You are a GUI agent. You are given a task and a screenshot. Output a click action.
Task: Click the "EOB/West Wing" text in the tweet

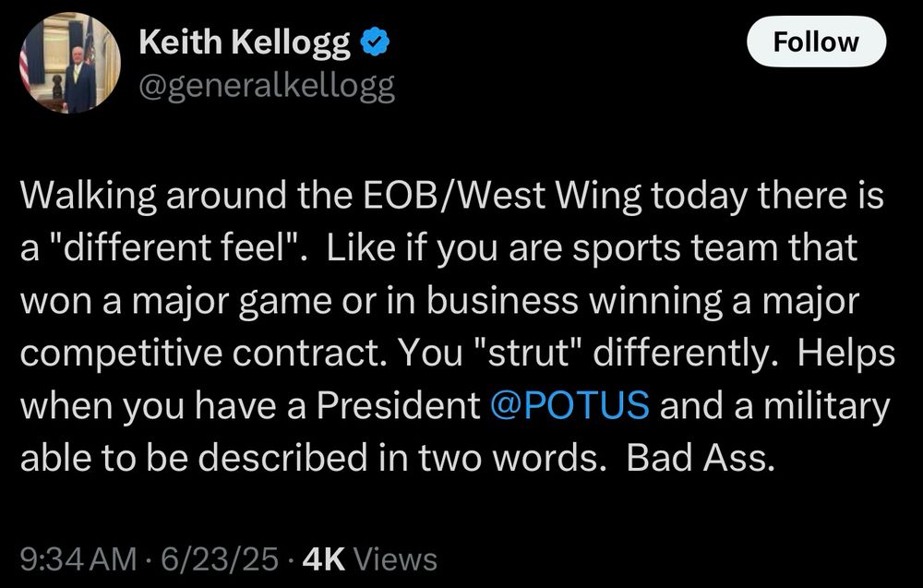(502, 196)
